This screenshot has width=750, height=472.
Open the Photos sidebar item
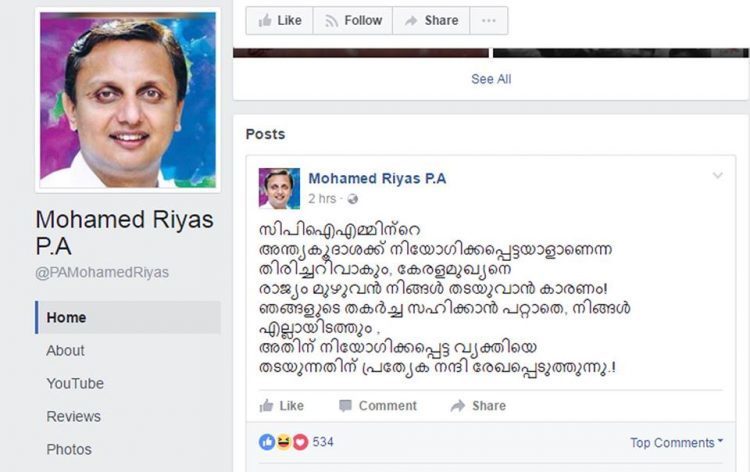[69, 450]
